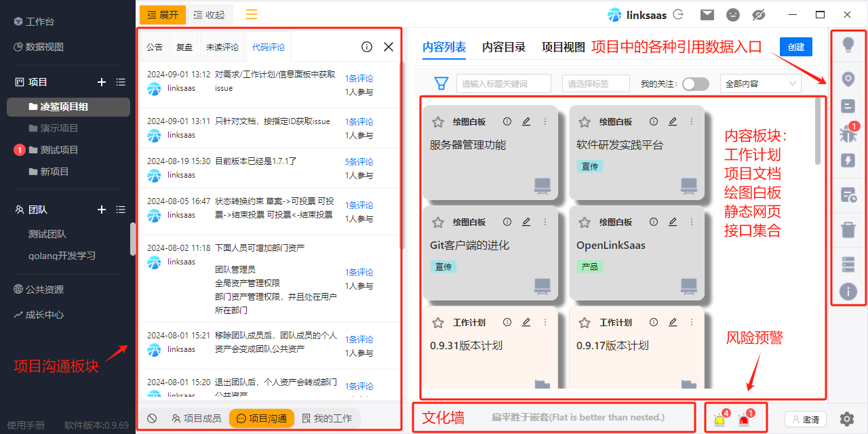Click the mail envelope icon in header
The width and height of the screenshot is (868, 434).
pos(707,14)
